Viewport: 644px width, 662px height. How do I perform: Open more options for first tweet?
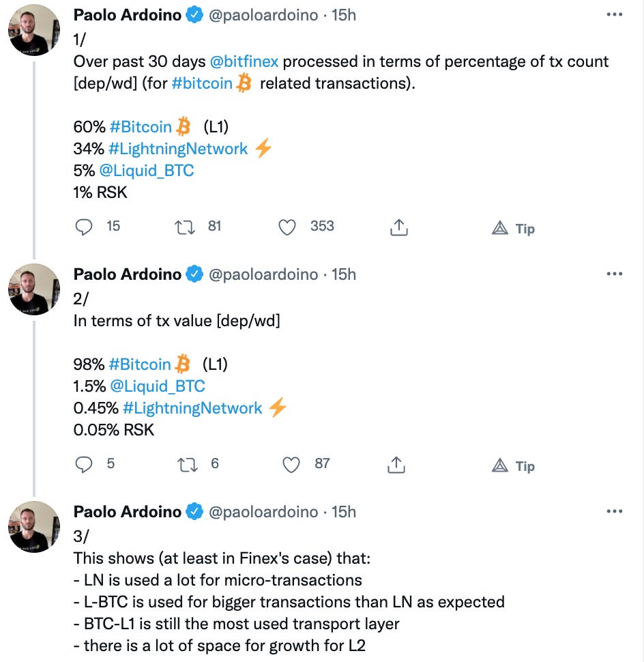pyautogui.click(x=614, y=15)
